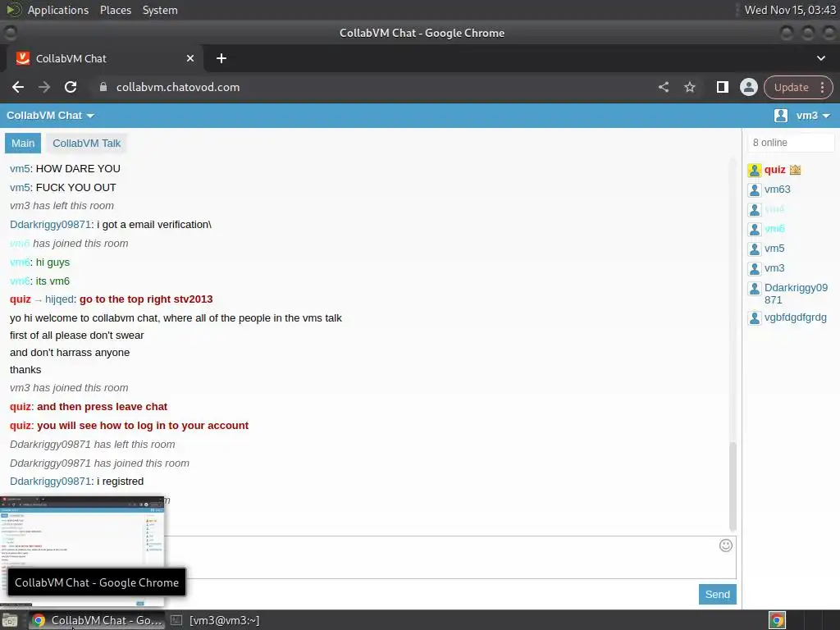Open the System menu
This screenshot has height=630, width=840.
point(160,10)
